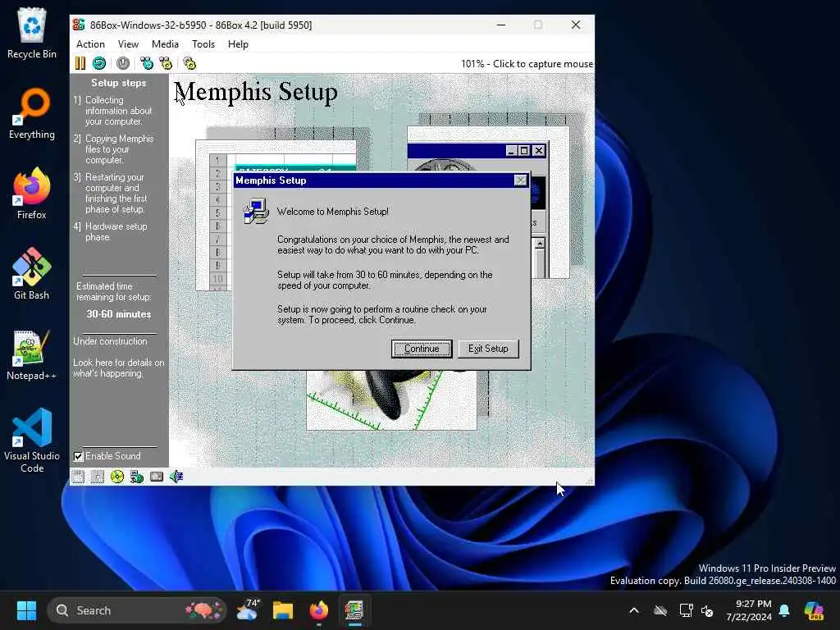This screenshot has height=630, width=840.
Task: Click the grey ACPI shutdown power icon
Action: pos(123,63)
